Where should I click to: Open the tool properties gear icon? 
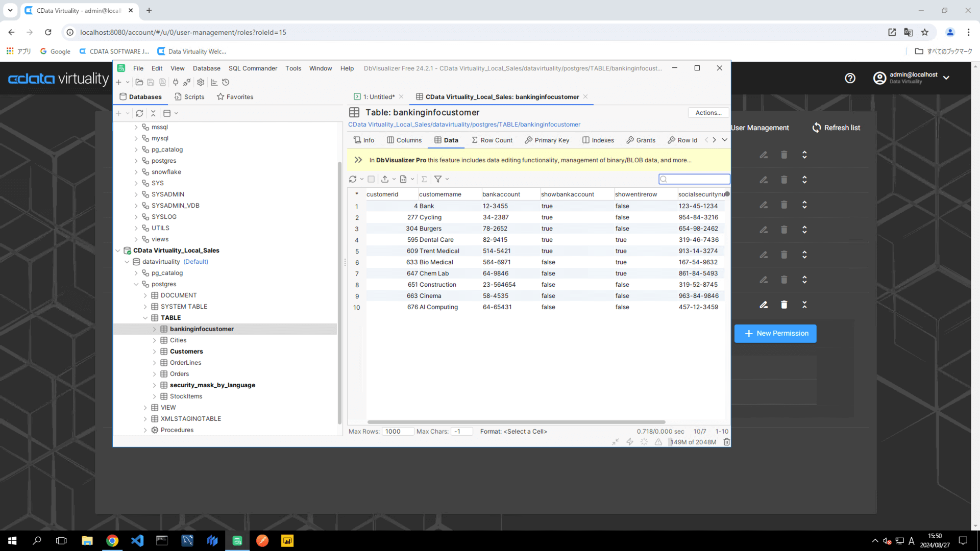coord(201,82)
